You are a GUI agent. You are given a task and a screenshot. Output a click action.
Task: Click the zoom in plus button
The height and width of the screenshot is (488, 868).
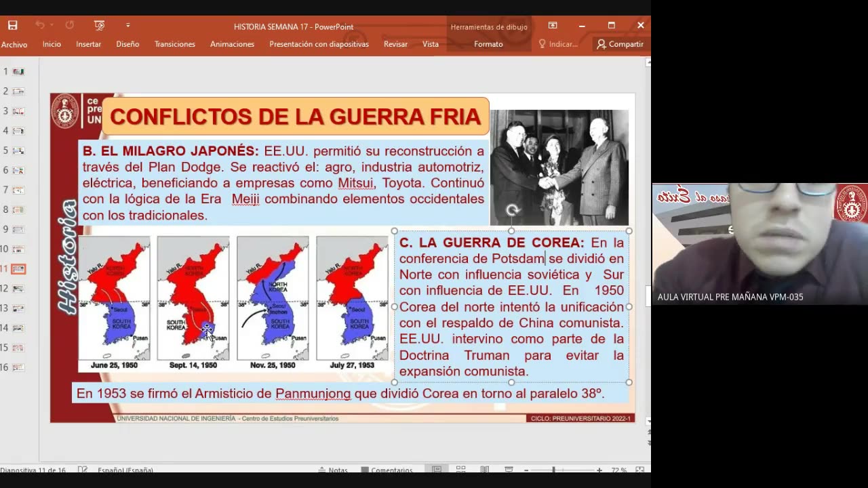[599, 470]
